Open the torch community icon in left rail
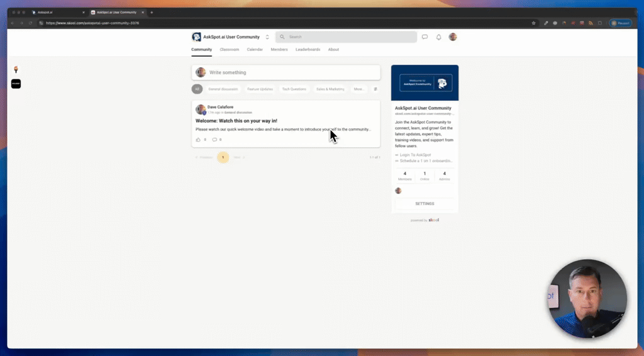This screenshot has width=644, height=356. tap(16, 69)
